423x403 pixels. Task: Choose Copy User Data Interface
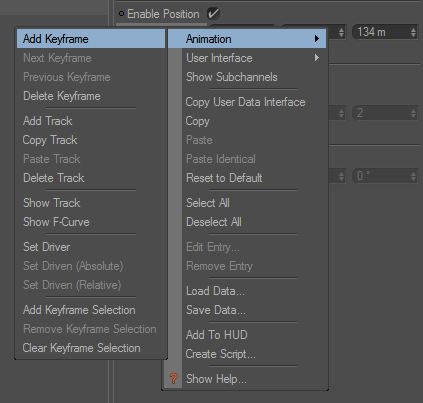pyautogui.click(x=247, y=102)
